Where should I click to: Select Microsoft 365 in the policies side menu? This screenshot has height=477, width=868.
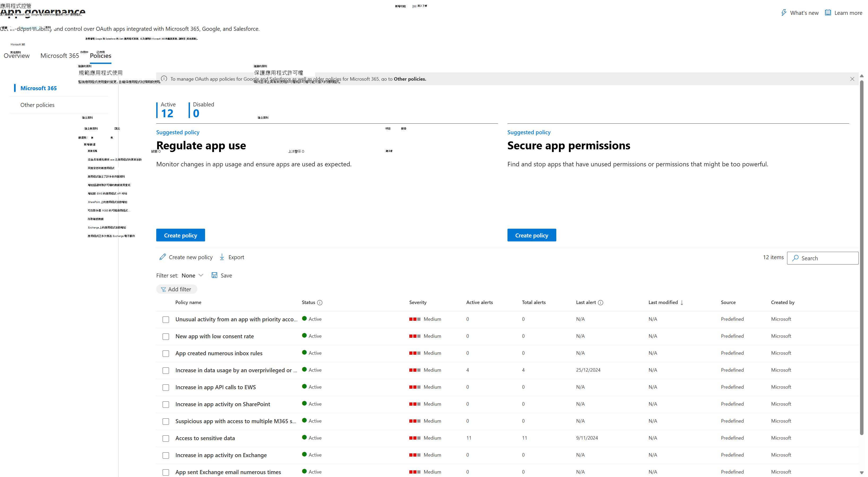pos(38,88)
